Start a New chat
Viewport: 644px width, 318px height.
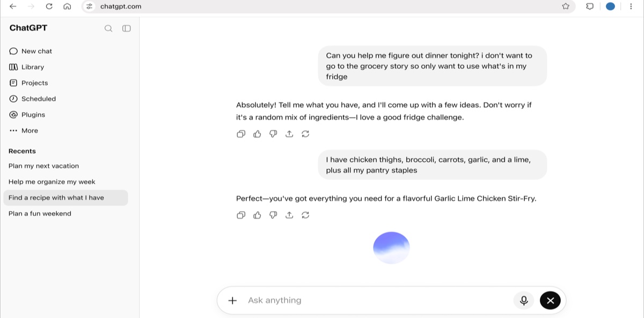[31, 51]
